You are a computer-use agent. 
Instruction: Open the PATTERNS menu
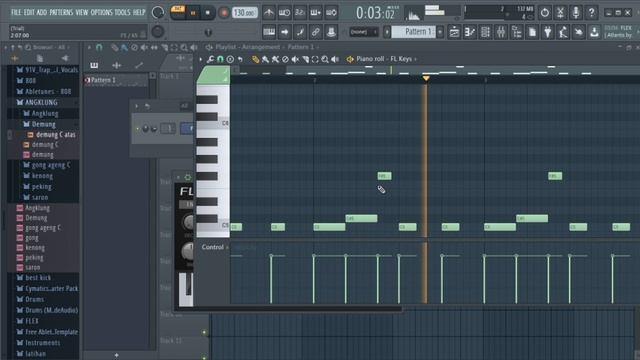click(x=61, y=12)
